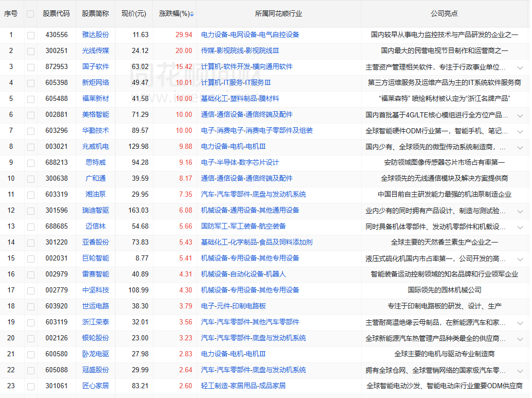Screen dimensions: 532x398
Task: Click the 公司亮点 column header
Action: pos(444,13)
